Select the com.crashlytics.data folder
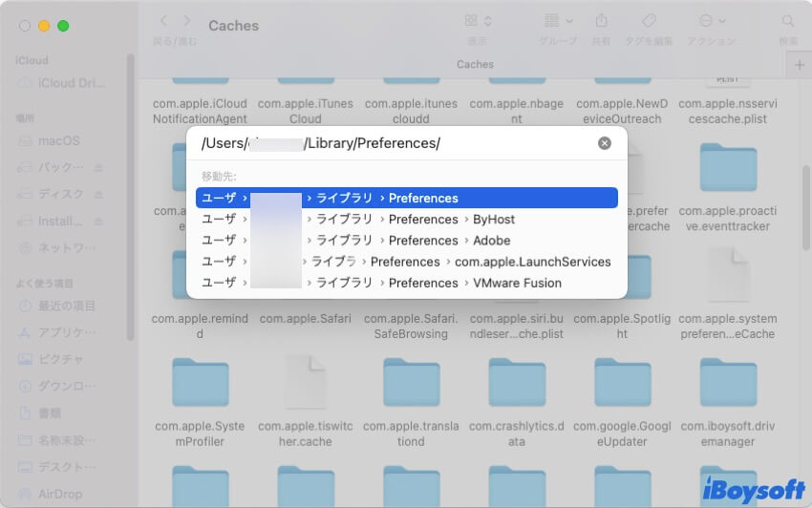The height and width of the screenshot is (508, 812). point(517,382)
